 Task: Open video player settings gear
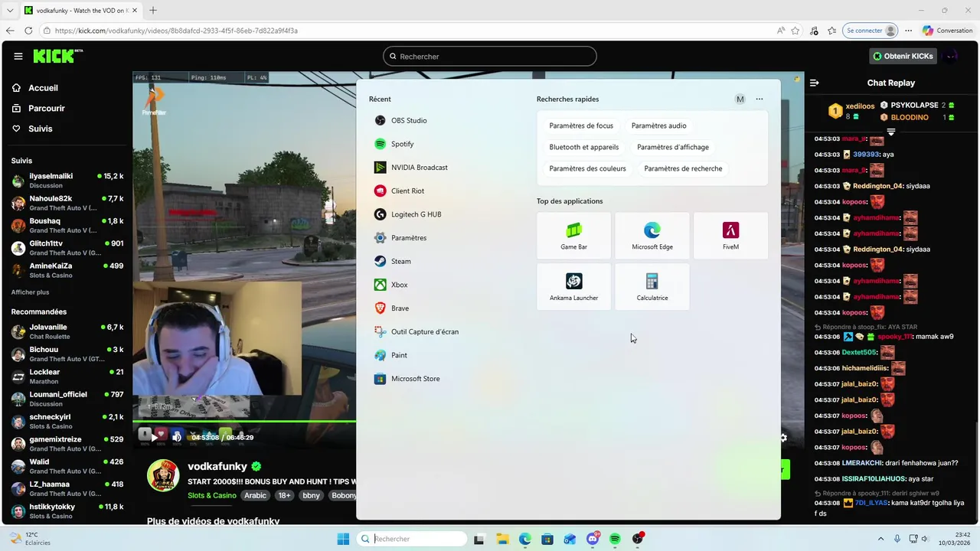coord(783,438)
